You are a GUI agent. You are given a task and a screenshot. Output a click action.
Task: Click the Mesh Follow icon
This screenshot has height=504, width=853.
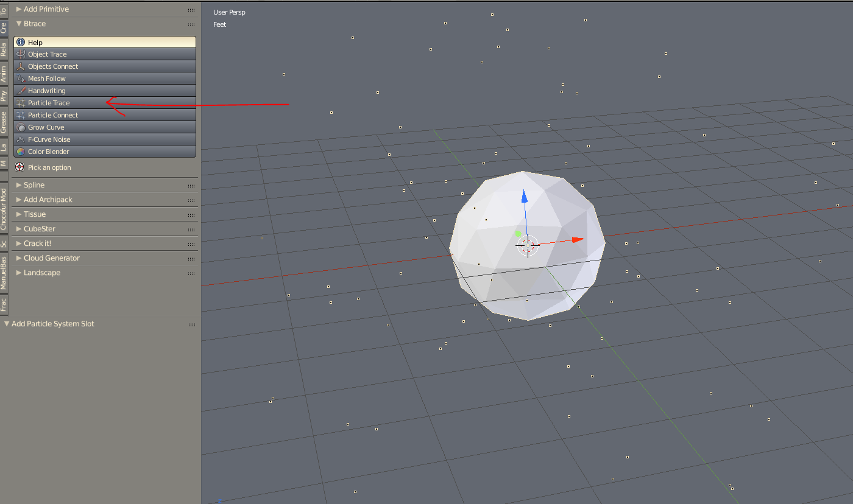pos(21,79)
